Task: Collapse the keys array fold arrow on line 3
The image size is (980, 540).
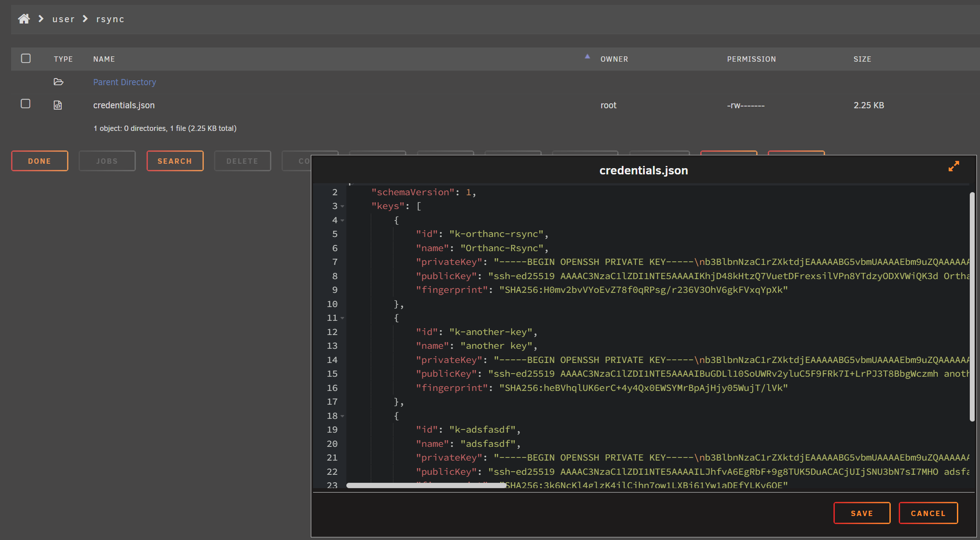Action: click(x=342, y=206)
